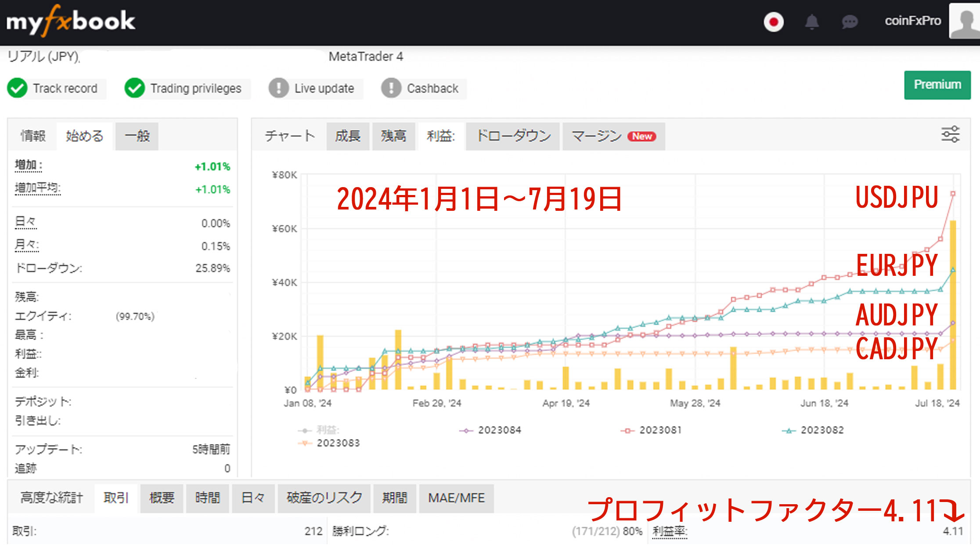Image resolution: width=980 pixels, height=549 pixels.
Task: Click the user profile avatar
Action: 964,21
